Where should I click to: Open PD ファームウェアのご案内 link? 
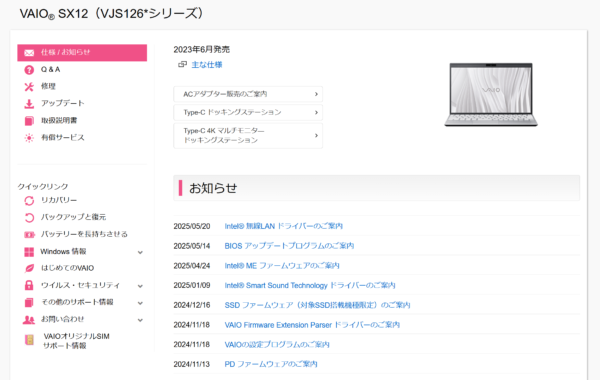pos(271,364)
